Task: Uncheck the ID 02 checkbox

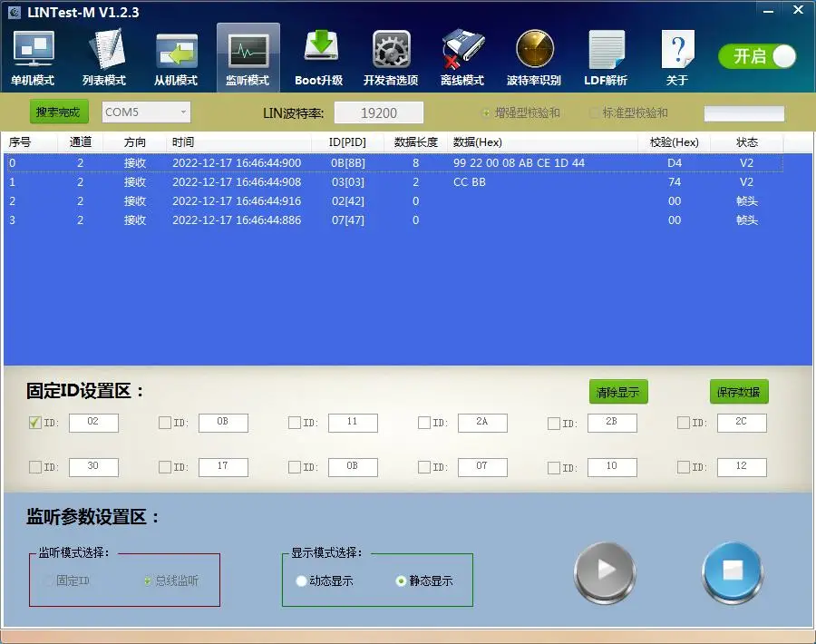Action: click(35, 423)
